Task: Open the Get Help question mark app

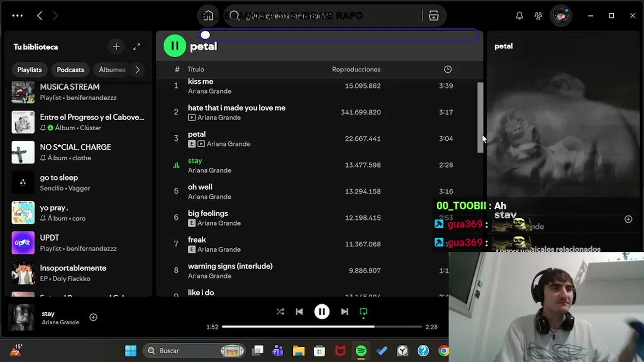Action: (423, 351)
